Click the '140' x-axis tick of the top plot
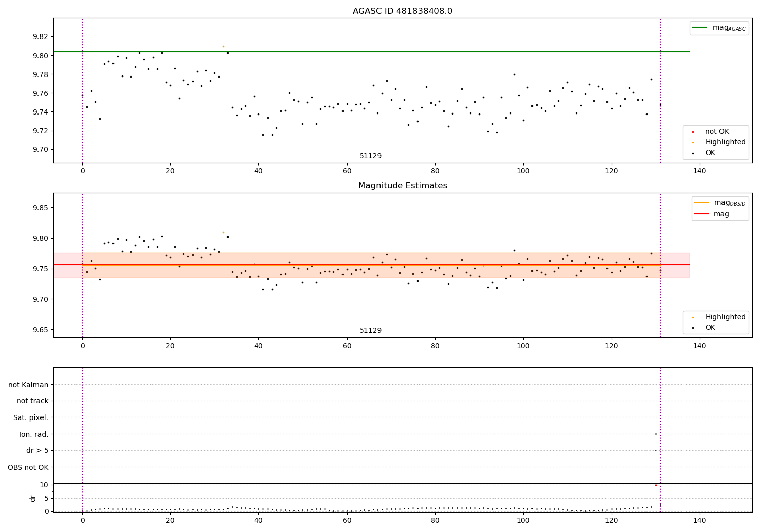Screen dimensions: 760x532 [699, 171]
